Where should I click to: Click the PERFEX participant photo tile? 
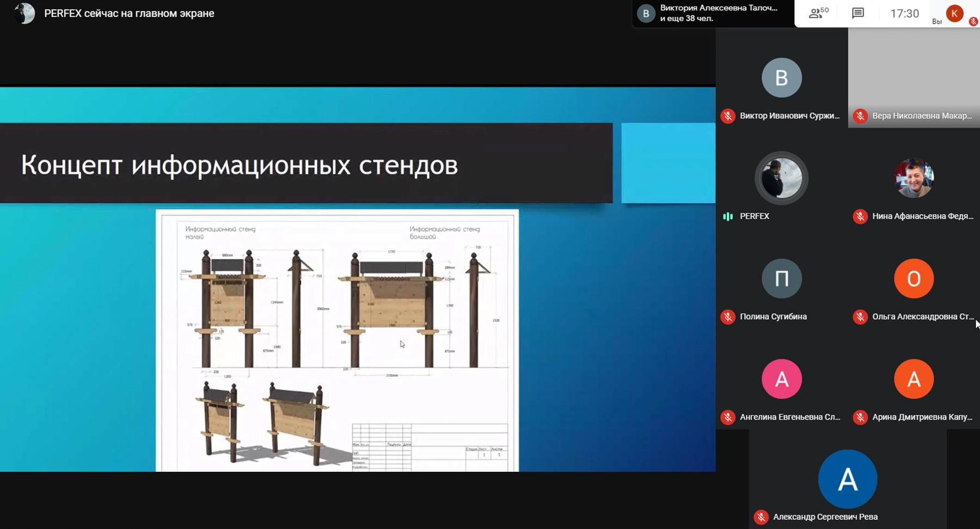click(781, 178)
